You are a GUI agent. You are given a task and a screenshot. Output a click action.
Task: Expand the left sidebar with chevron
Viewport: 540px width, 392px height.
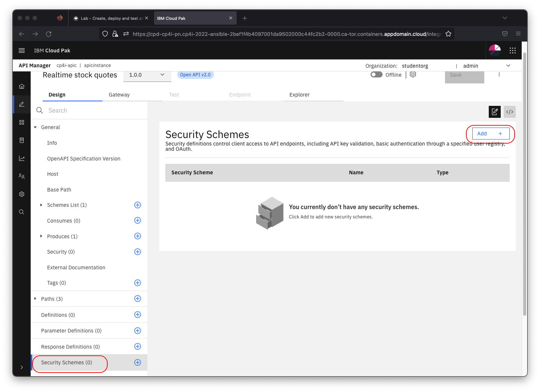(22, 367)
